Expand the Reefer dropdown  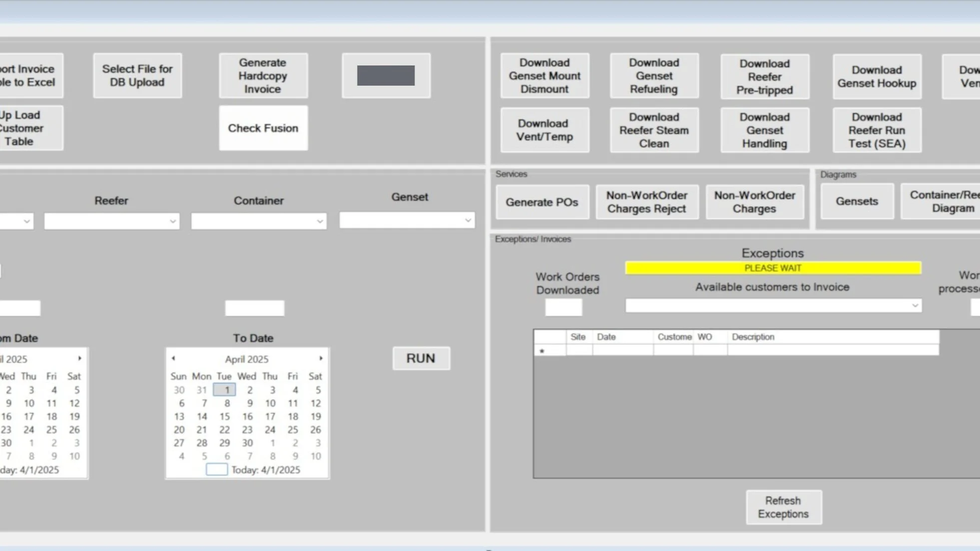point(172,221)
